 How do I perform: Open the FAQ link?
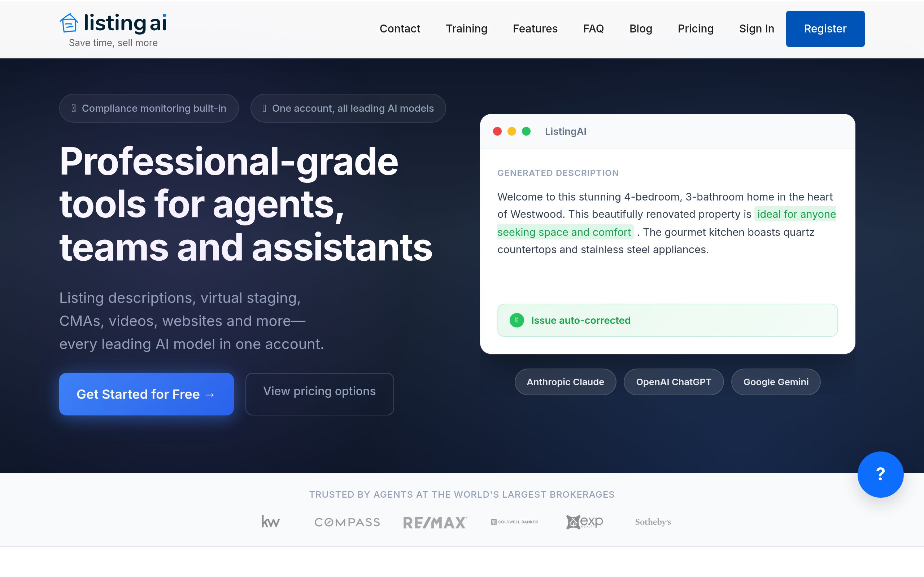point(593,28)
